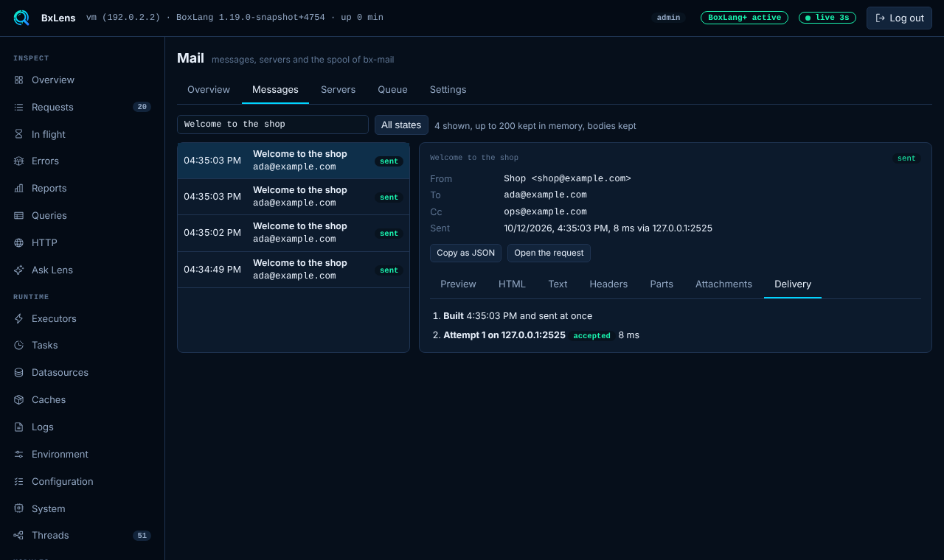This screenshot has width=944, height=560.
Task: Open Overview via its sidebar grid icon
Action: tap(18, 80)
